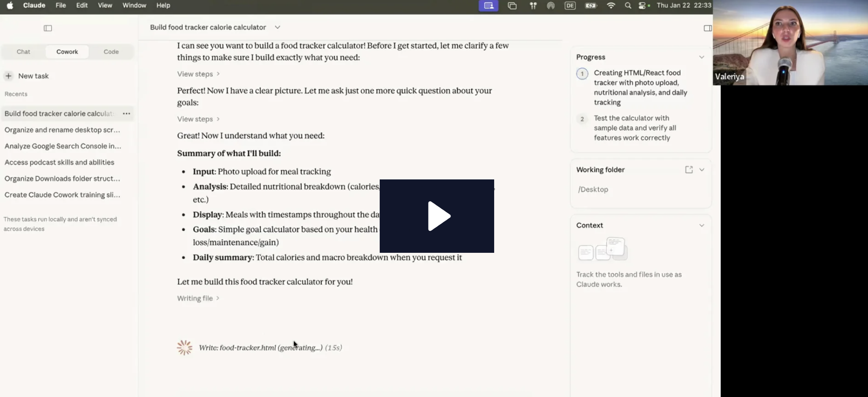868x397 pixels.
Task: Collapse the Context panel
Action: (x=701, y=225)
